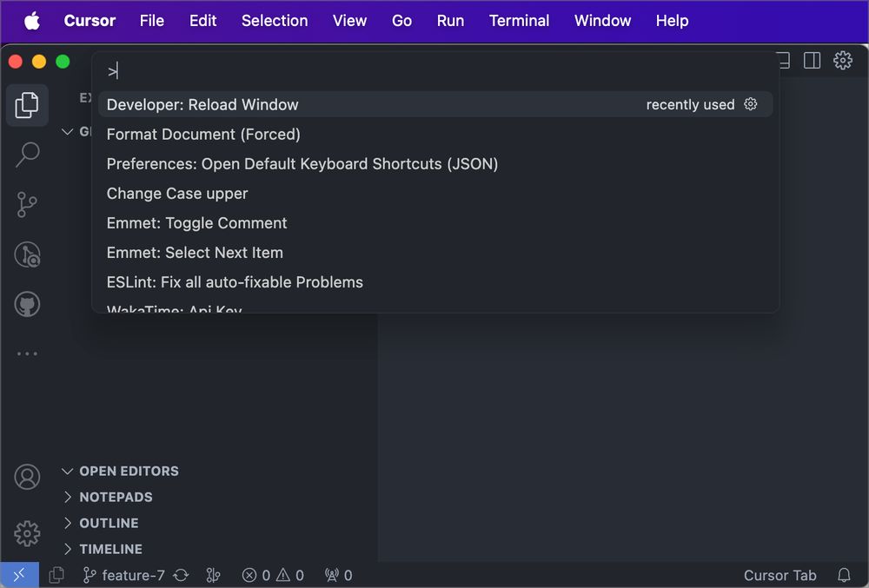Open notifications bell in status bar

click(x=844, y=576)
